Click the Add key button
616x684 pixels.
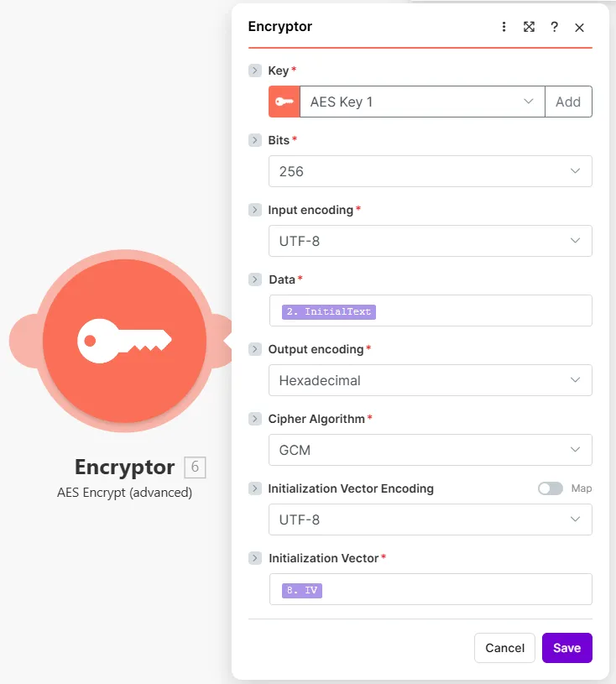568,102
